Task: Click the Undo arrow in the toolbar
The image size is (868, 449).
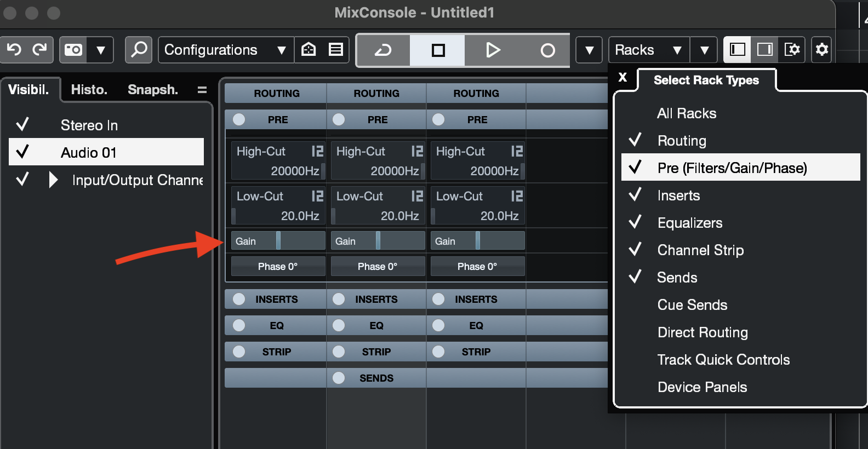Action: 14,50
